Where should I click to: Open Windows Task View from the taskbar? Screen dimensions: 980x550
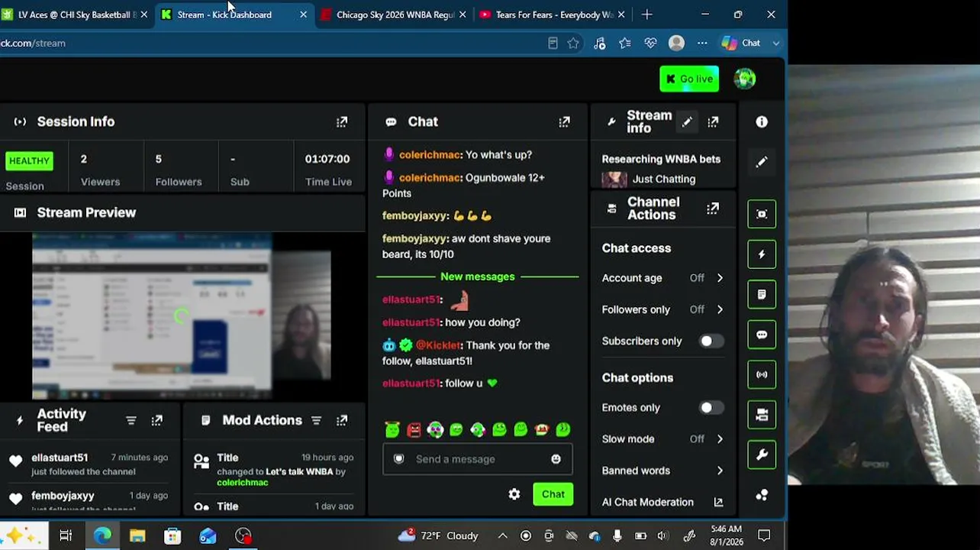click(x=66, y=536)
